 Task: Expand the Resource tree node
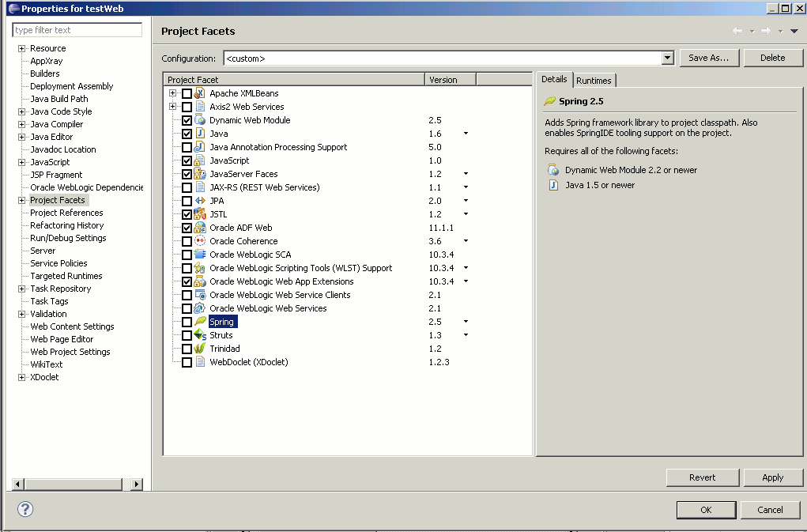[21, 48]
